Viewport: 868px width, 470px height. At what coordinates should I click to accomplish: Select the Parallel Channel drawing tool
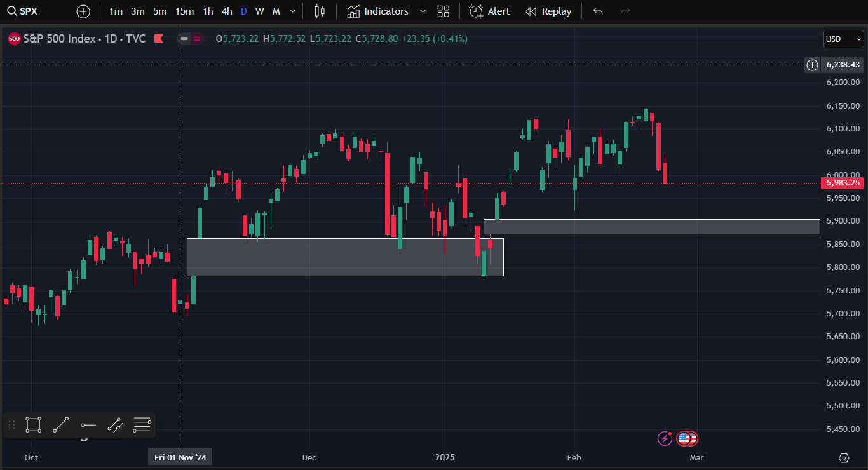(x=115, y=425)
